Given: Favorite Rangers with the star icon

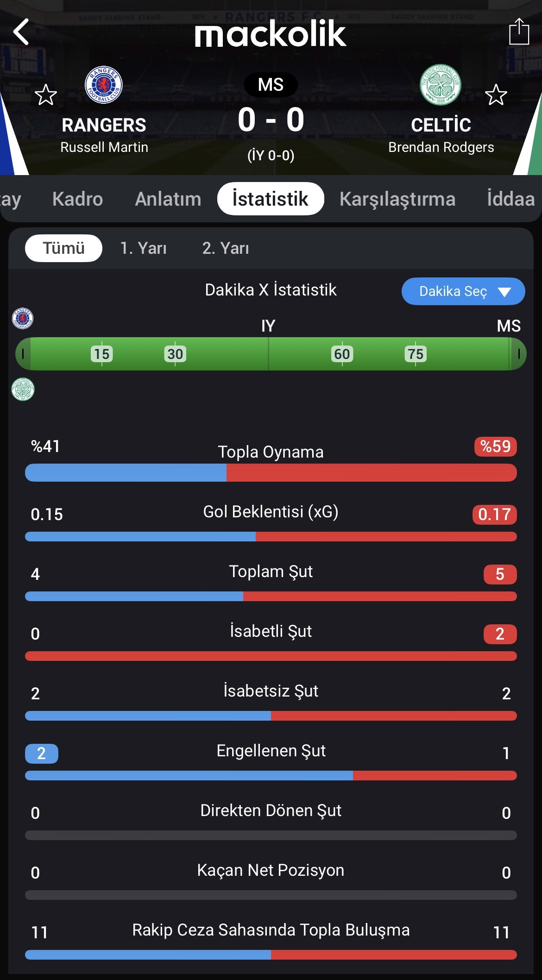Looking at the screenshot, I should 46,95.
